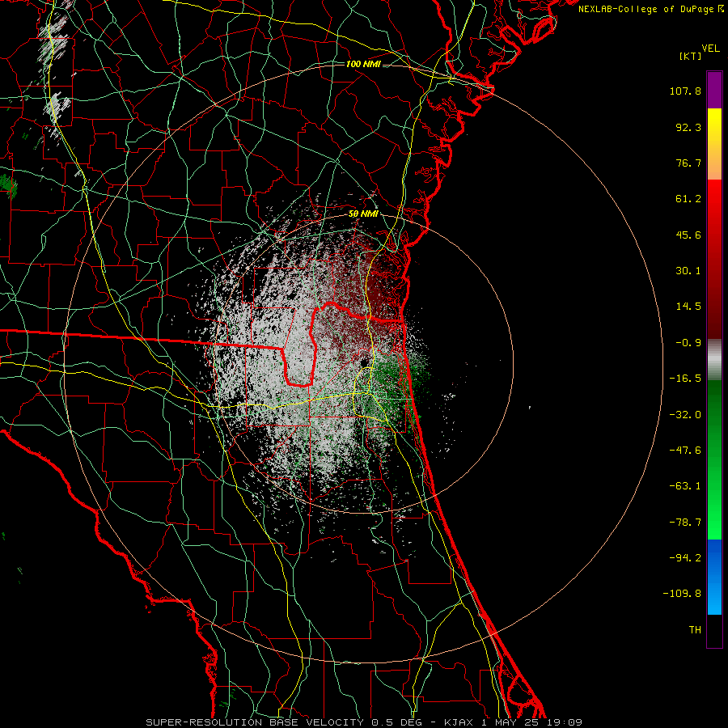
Task: Click the -16.5 legend value
Action: (x=685, y=379)
